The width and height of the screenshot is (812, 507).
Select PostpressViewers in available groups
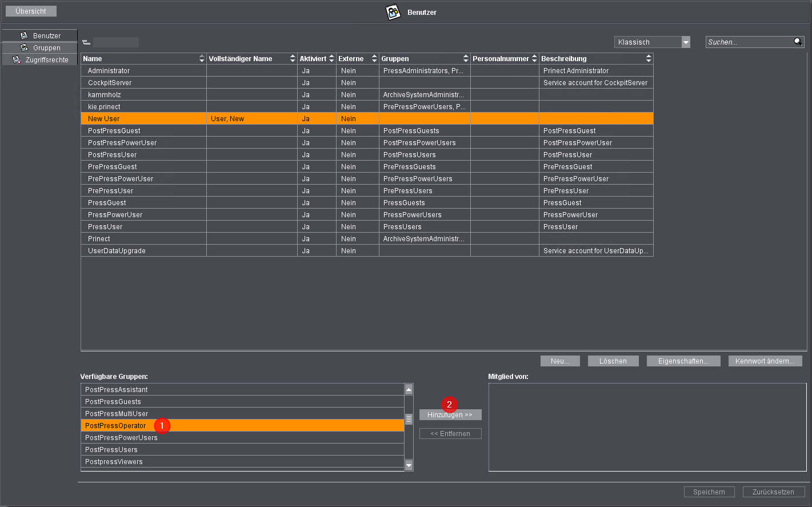pyautogui.click(x=242, y=462)
